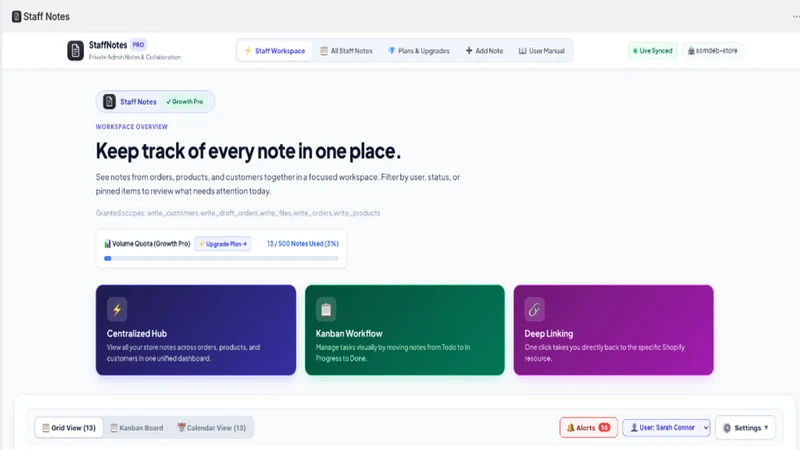
Task: Click the link icon in Deep Linking card
Action: [534, 309]
